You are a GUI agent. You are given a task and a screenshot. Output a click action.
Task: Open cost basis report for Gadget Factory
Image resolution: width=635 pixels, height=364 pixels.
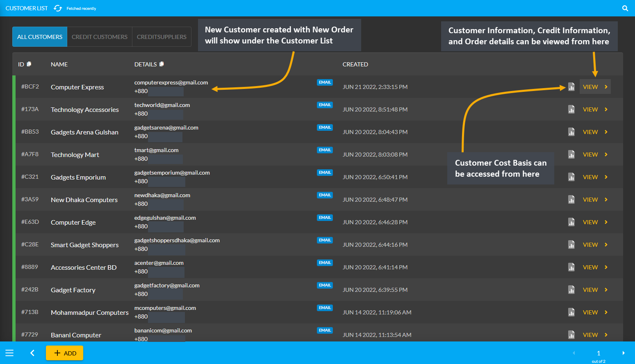571,290
